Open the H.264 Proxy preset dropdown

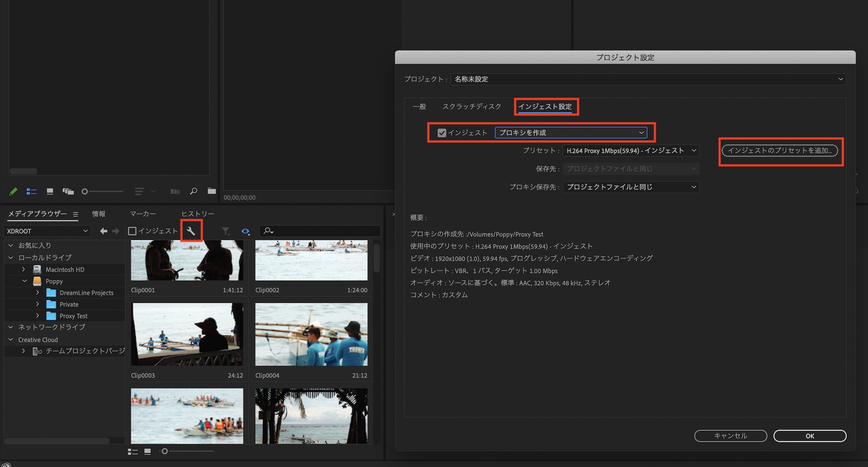coord(631,151)
